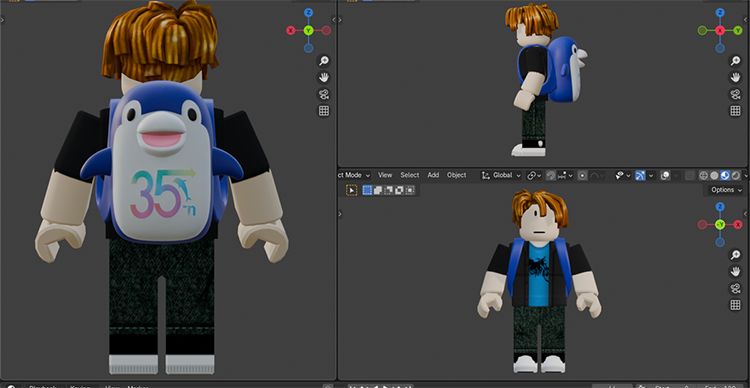The height and width of the screenshot is (388, 750).
Task: Expand toolbar arrow in top-right viewport
Action: coord(340,20)
